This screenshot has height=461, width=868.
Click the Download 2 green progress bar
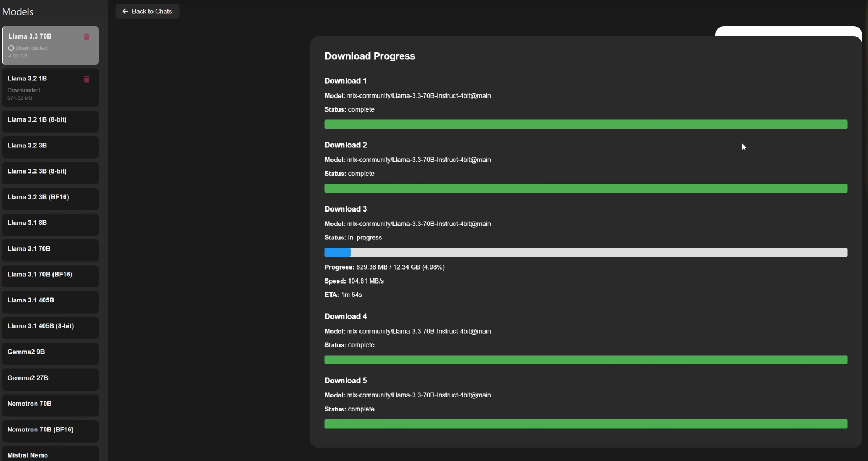click(x=586, y=189)
